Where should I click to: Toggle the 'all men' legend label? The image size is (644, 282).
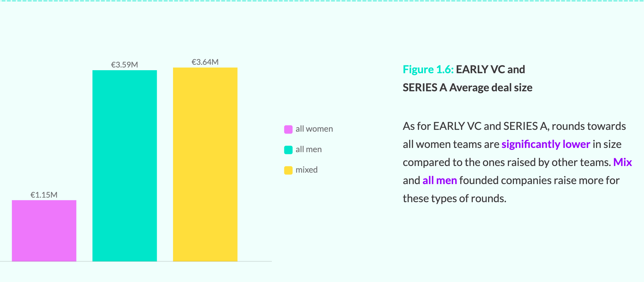click(x=308, y=149)
